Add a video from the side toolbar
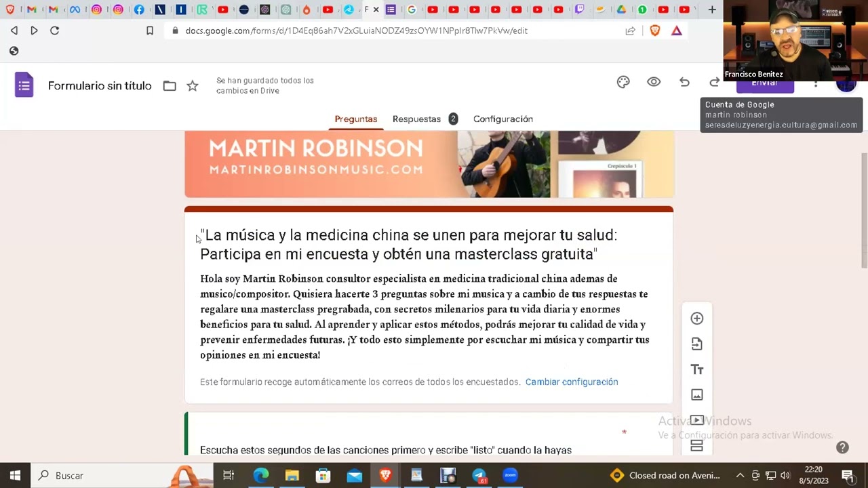The width and height of the screenshot is (868, 488). pyautogui.click(x=696, y=420)
